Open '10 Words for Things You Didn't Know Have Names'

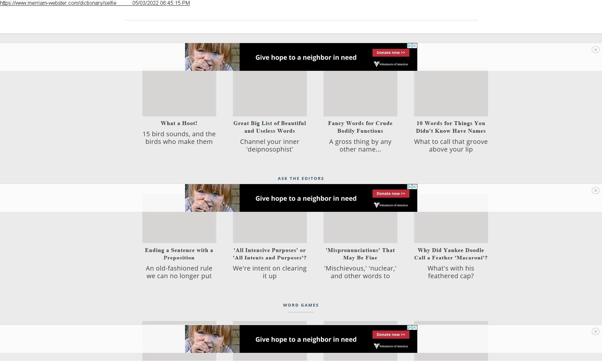click(451, 127)
